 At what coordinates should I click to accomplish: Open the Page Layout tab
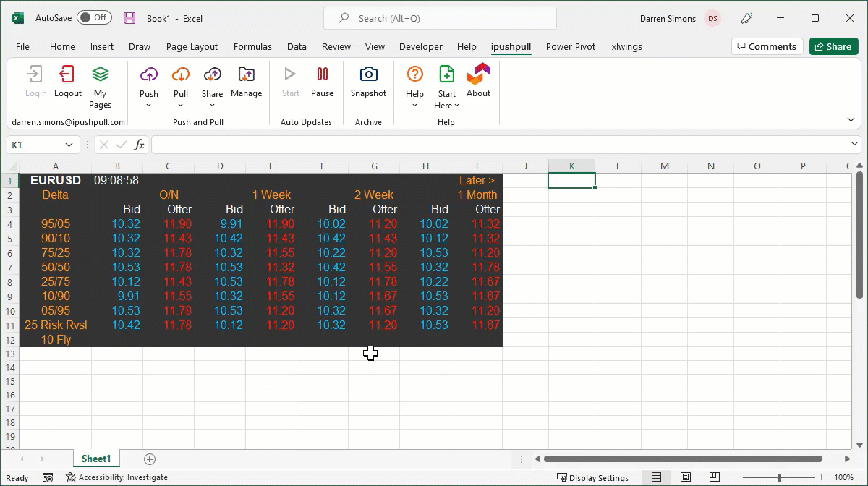pyautogui.click(x=192, y=46)
